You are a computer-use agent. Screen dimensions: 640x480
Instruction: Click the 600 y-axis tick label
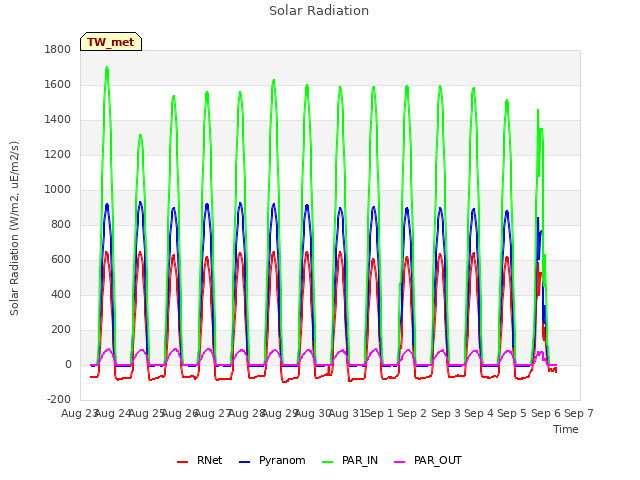click(61, 260)
